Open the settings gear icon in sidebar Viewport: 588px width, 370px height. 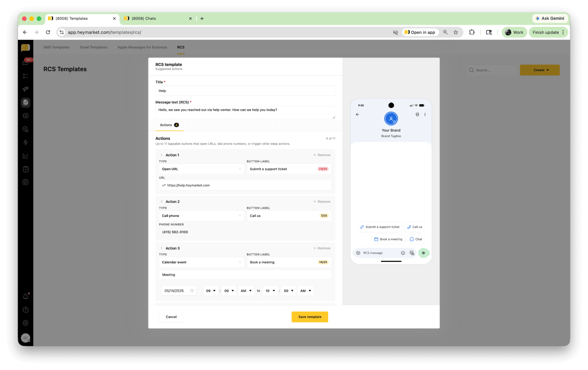click(26, 323)
